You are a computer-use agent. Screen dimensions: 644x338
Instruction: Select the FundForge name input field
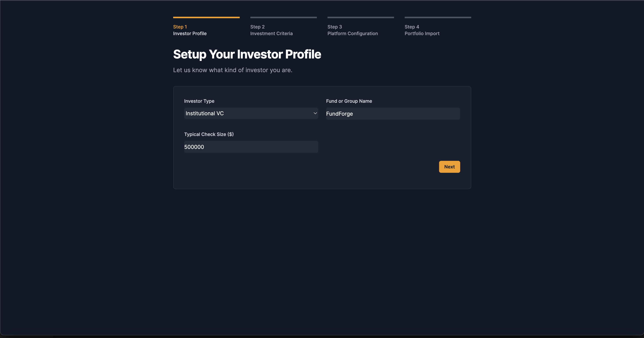point(393,113)
